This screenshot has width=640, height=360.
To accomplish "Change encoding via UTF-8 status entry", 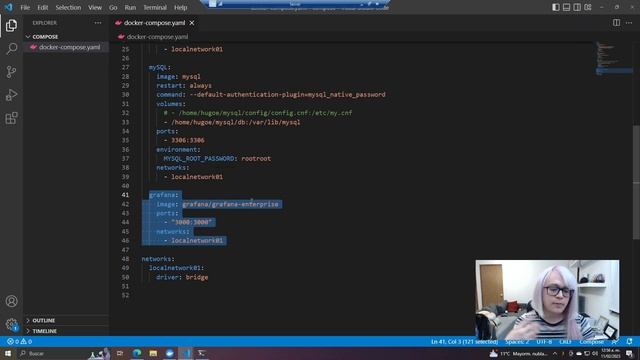I will pyautogui.click(x=544, y=342).
